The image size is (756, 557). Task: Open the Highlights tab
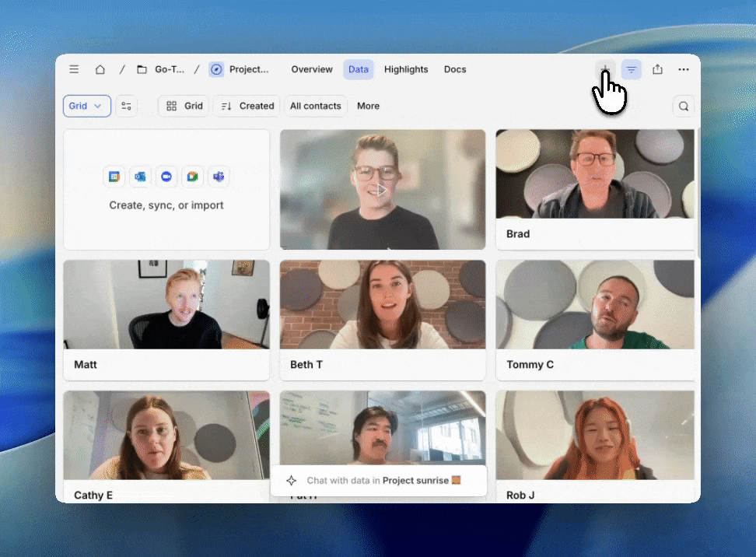[406, 69]
